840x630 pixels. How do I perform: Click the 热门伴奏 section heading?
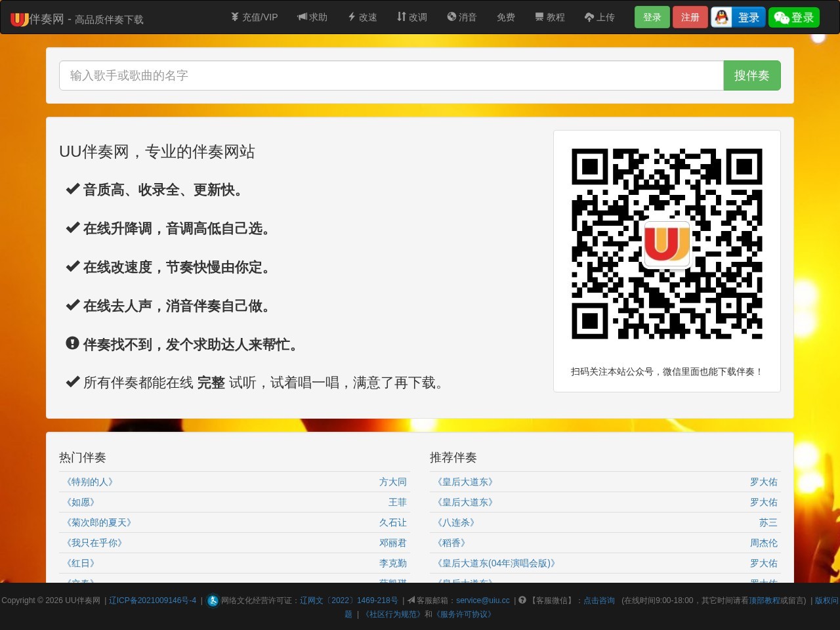click(83, 457)
